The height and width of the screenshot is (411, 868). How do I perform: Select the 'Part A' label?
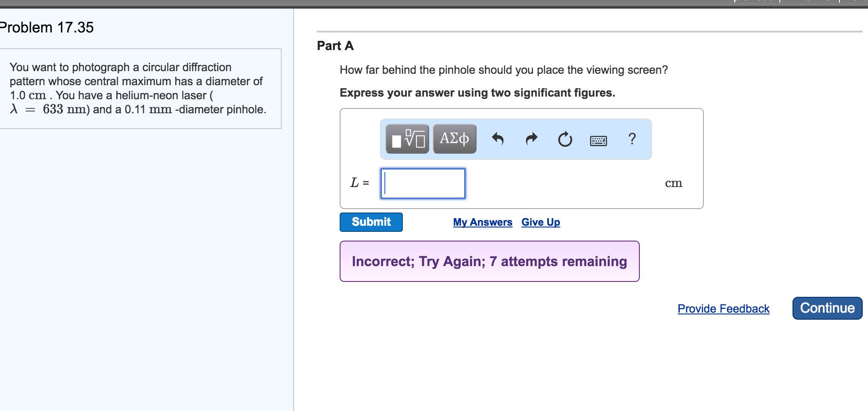pyautogui.click(x=335, y=46)
